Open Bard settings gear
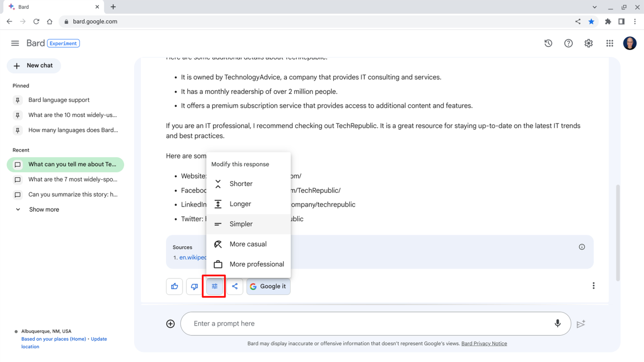Screen dimensions: 644x362 point(588,43)
